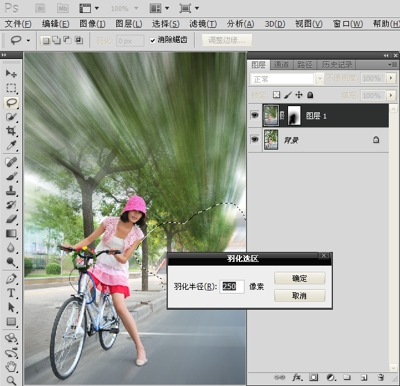400x386 pixels.
Task: Click the Add layer mask icon
Action: click(313, 377)
